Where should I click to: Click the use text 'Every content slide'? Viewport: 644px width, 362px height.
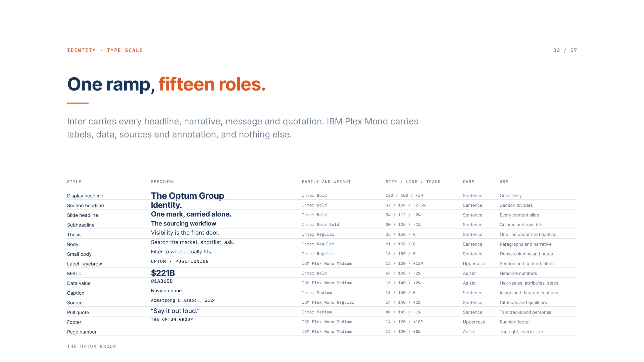click(519, 215)
